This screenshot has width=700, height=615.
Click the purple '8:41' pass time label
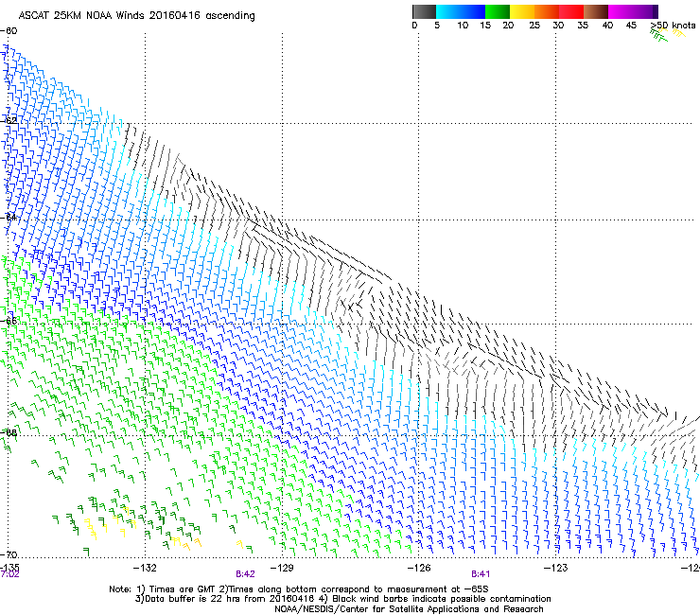pos(481,574)
